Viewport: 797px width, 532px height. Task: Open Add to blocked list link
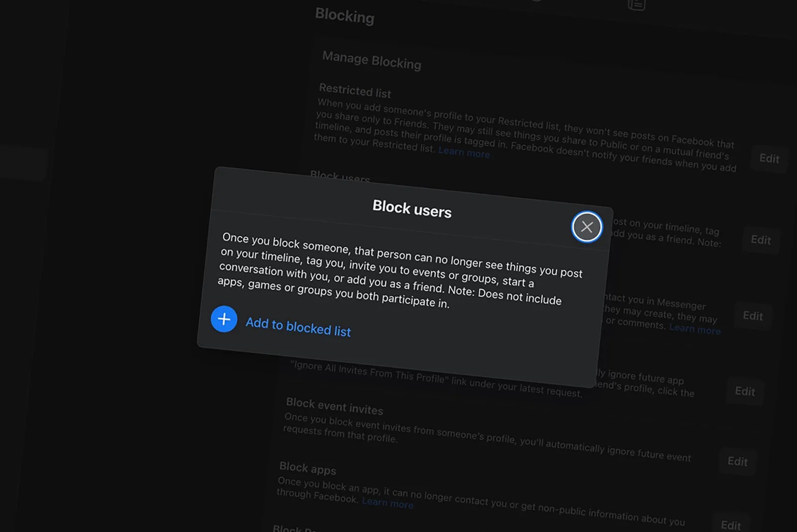click(298, 327)
